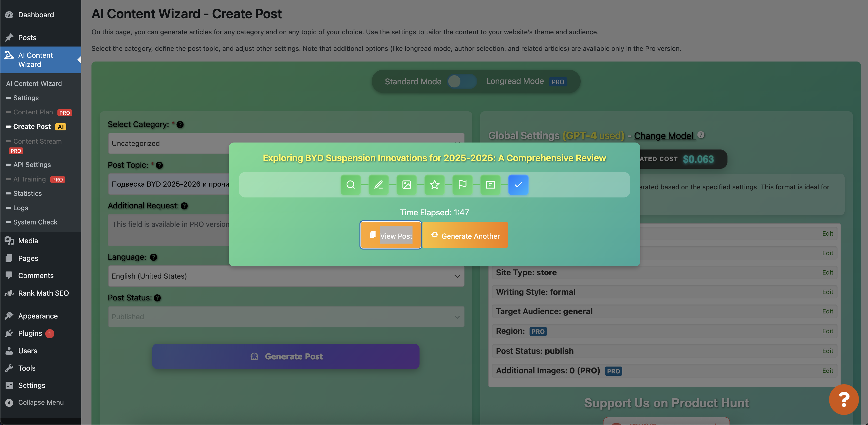
Task: Click the help icon next to Language
Action: [153, 257]
